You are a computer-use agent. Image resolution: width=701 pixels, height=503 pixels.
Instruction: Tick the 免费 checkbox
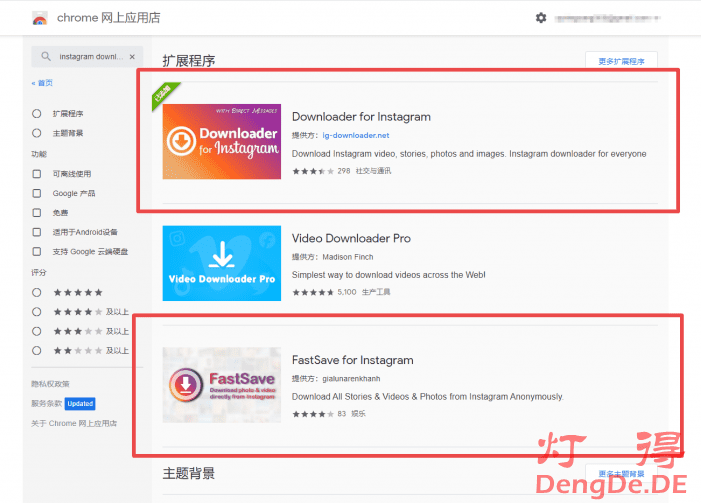pos(37,212)
